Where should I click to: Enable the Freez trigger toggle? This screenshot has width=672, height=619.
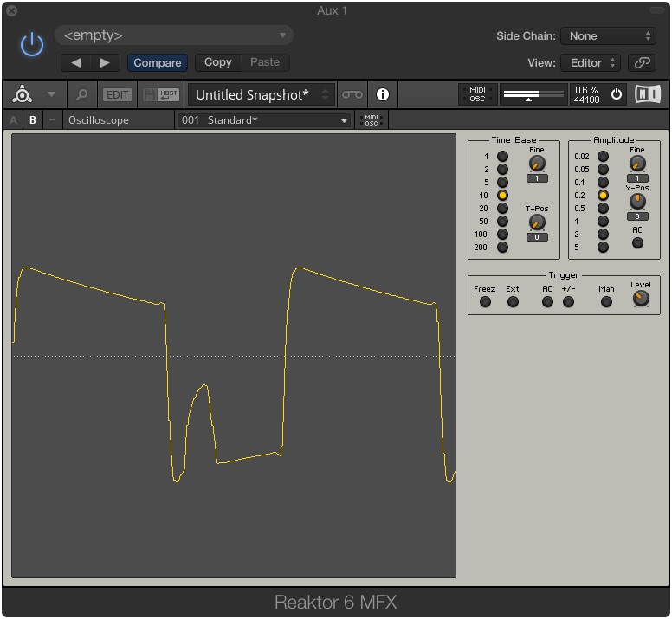485,302
